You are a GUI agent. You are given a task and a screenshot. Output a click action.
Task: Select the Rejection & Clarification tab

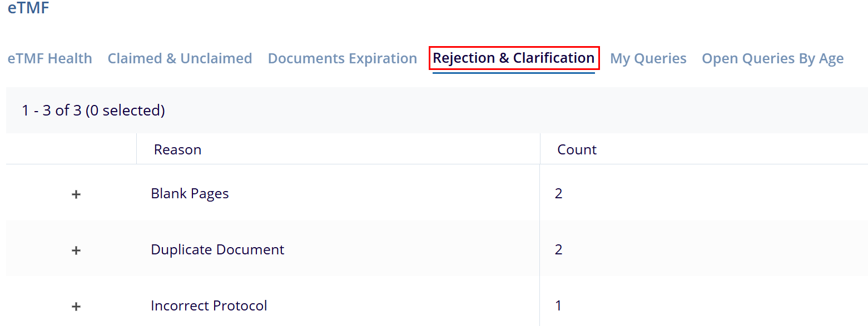point(513,58)
